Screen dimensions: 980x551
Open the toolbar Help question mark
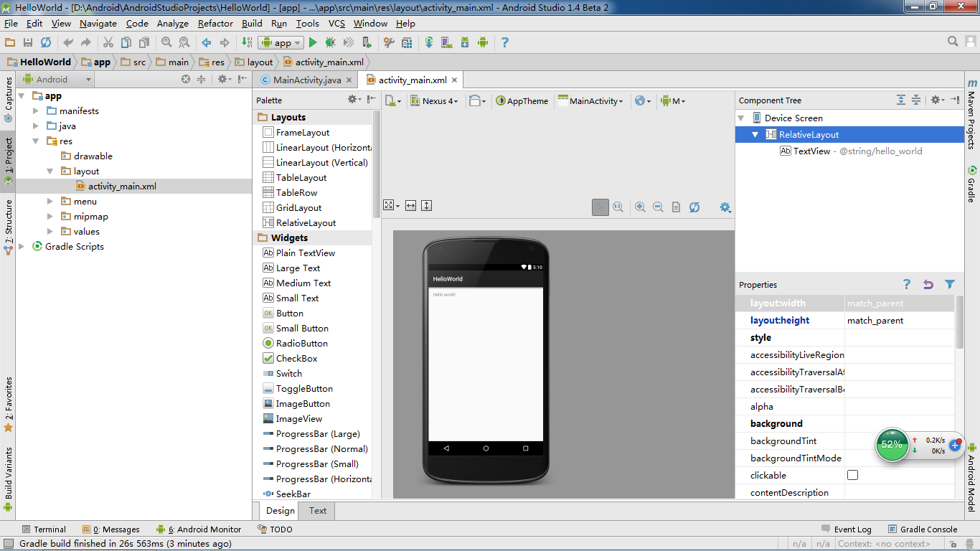tap(504, 43)
